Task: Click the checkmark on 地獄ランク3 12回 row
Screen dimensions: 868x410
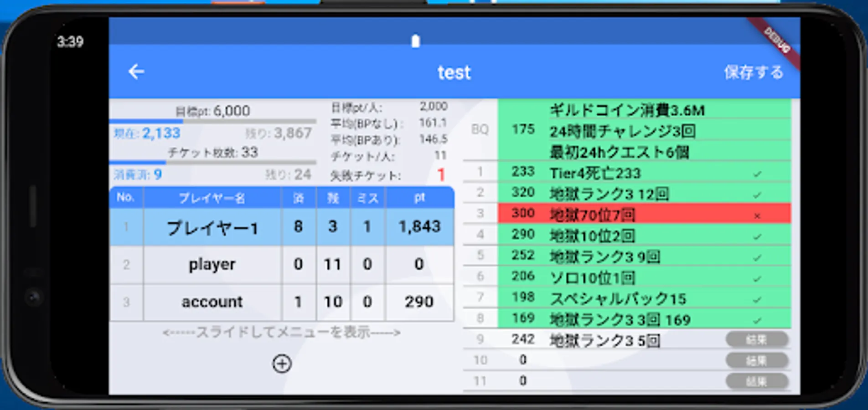Action: 757,195
